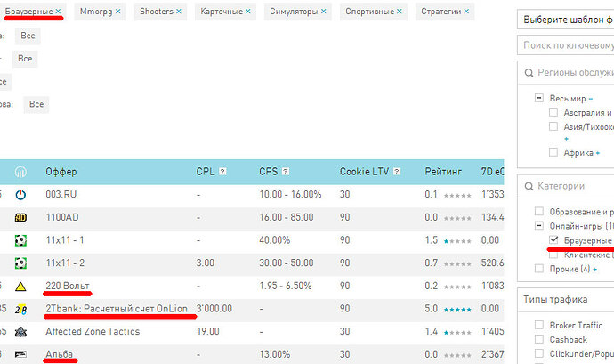Click the minus sign after Весь мир
Image resolution: width=614 pixels, height=364 pixels.
coord(591,99)
